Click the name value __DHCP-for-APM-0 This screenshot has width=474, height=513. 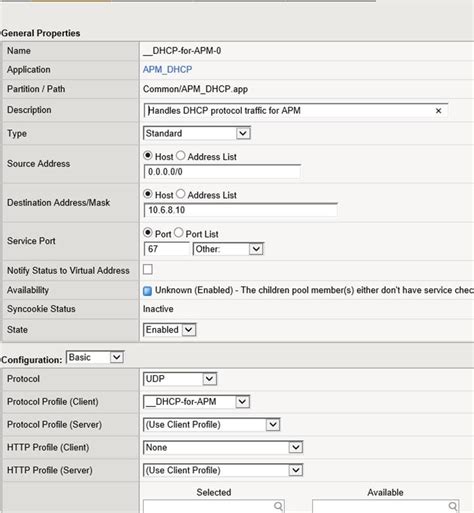[x=182, y=51]
